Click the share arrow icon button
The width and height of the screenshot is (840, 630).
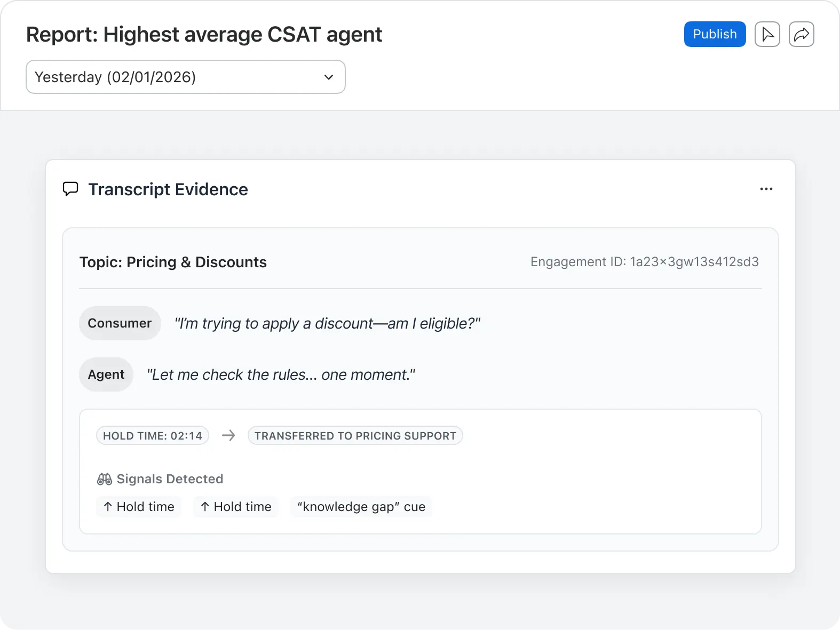tap(802, 34)
